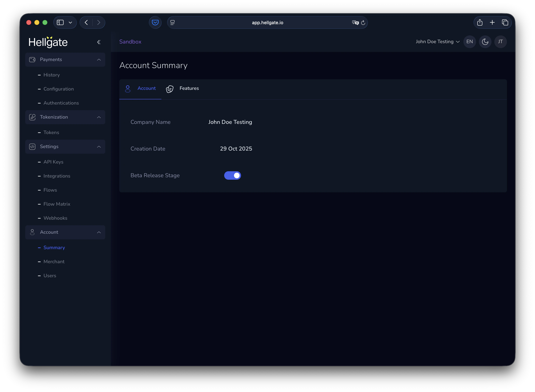
Task: Switch language with the EN button
Action: (469, 42)
